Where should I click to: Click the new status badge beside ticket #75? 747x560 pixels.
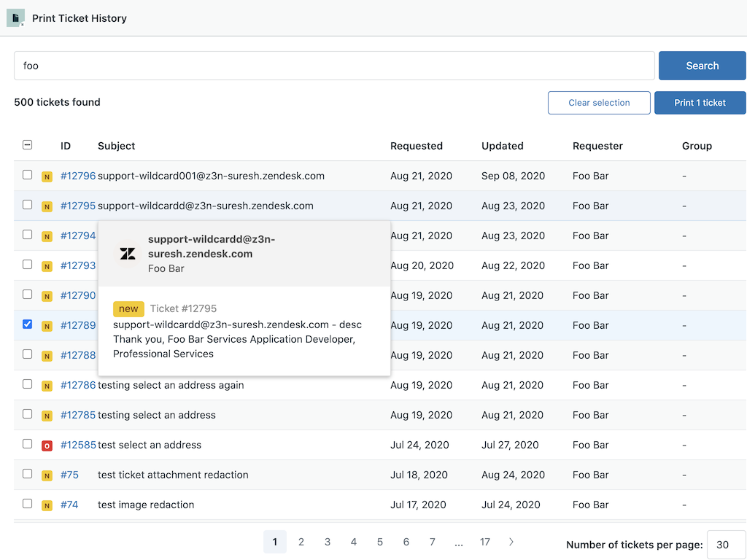pyautogui.click(x=47, y=475)
